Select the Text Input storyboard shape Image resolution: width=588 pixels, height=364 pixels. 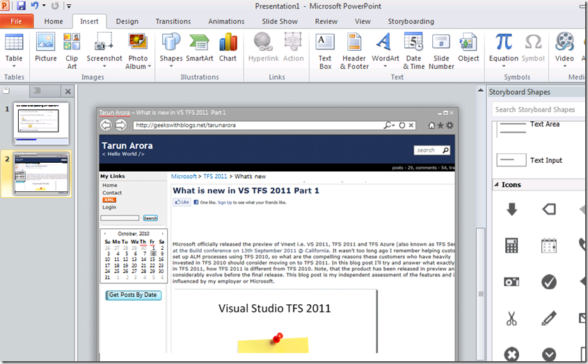(x=530, y=160)
